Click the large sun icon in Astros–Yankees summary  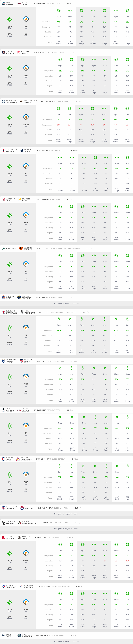[x=9, y=68]
